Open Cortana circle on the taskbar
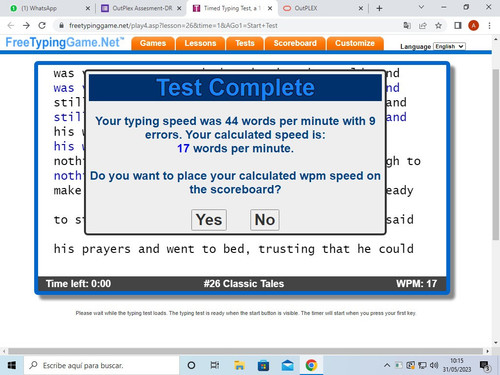Viewport: 500px width, 375px height. pos(191,366)
